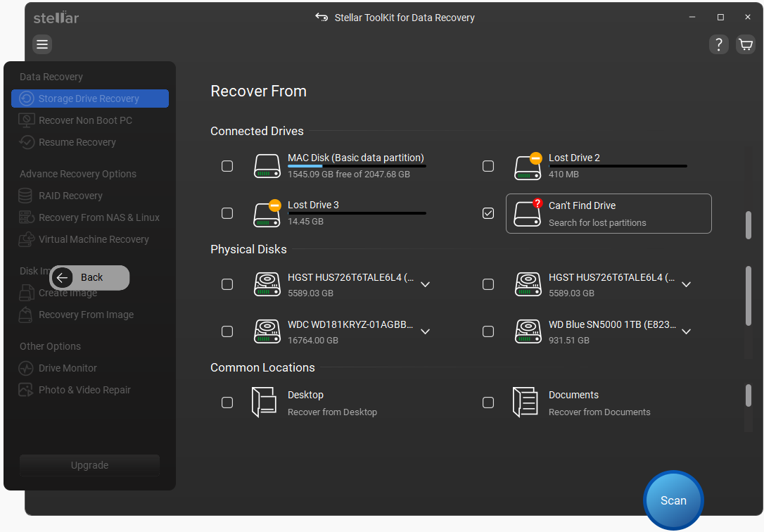Click the Recover Non Boot PC icon

(x=26, y=120)
